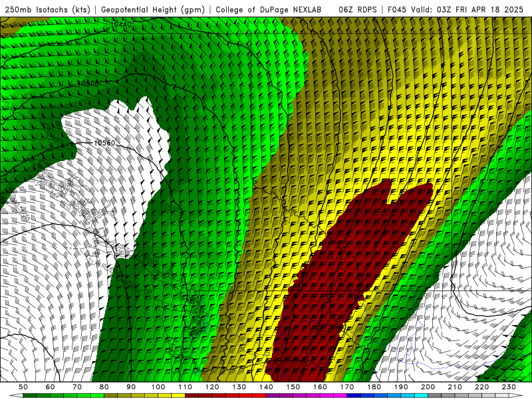
Task: Select the bright yellow swatch just before 110
Action: [178, 396]
